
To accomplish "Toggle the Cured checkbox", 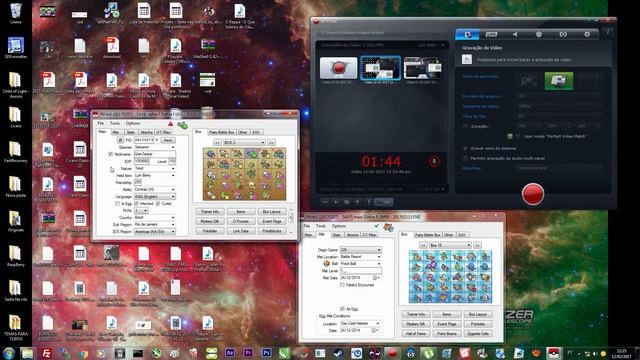I will click(x=158, y=203).
